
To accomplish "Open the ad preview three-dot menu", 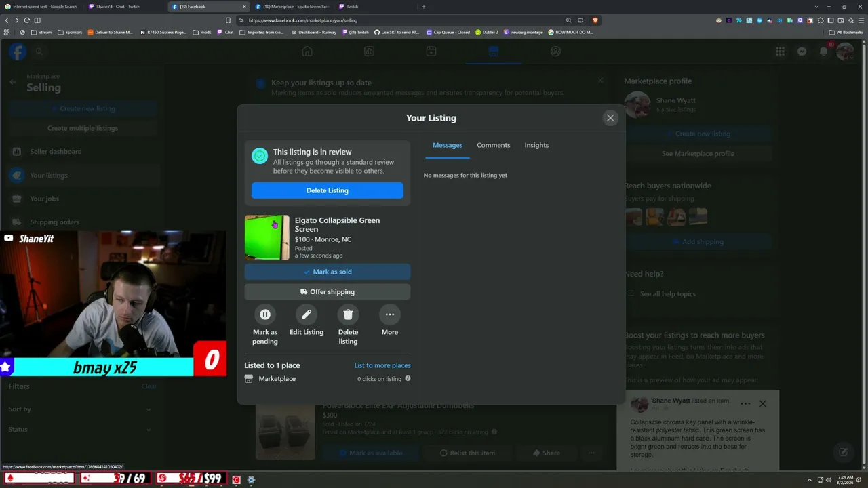I will (745, 404).
